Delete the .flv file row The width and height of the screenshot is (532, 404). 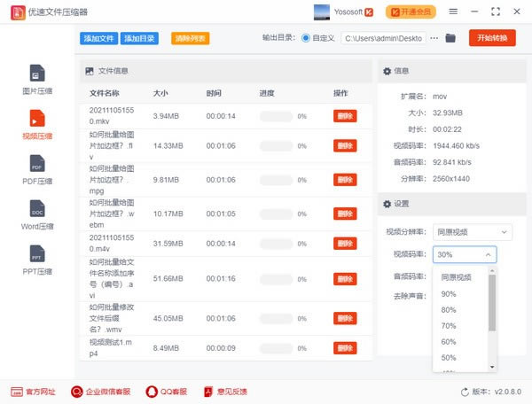(x=345, y=145)
